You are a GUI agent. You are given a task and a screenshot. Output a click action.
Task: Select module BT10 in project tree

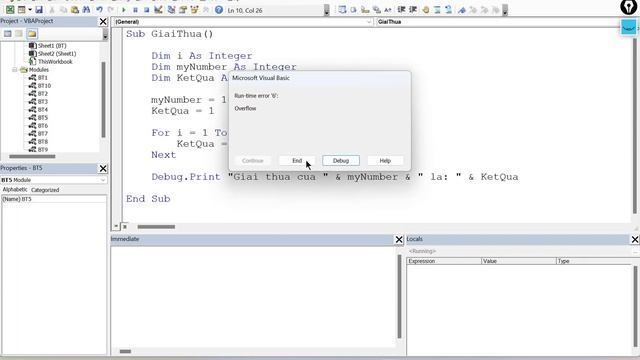click(x=44, y=86)
